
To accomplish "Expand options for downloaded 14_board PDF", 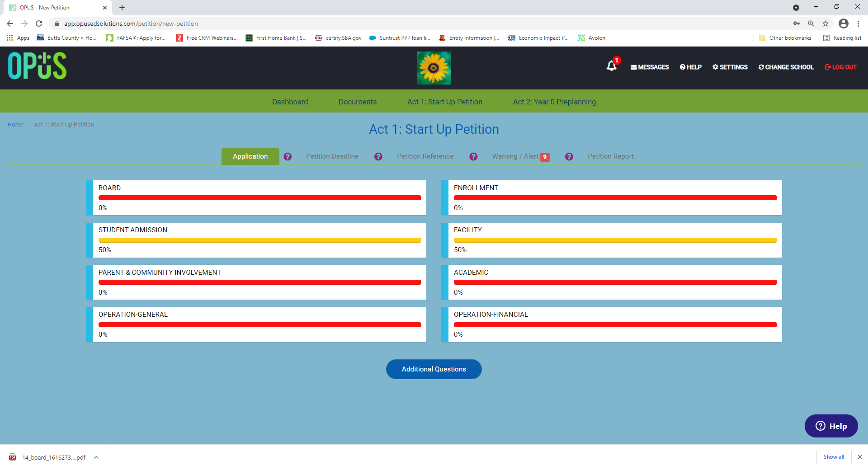I will point(96,457).
